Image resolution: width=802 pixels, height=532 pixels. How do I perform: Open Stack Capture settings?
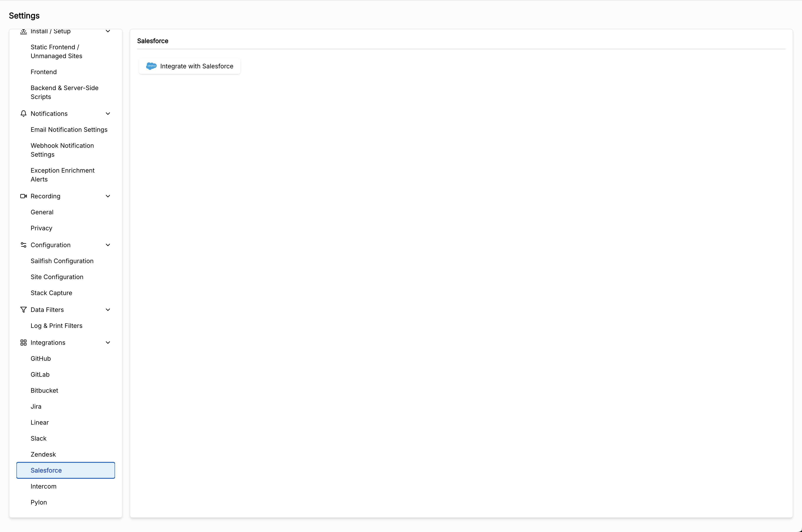pos(66,293)
